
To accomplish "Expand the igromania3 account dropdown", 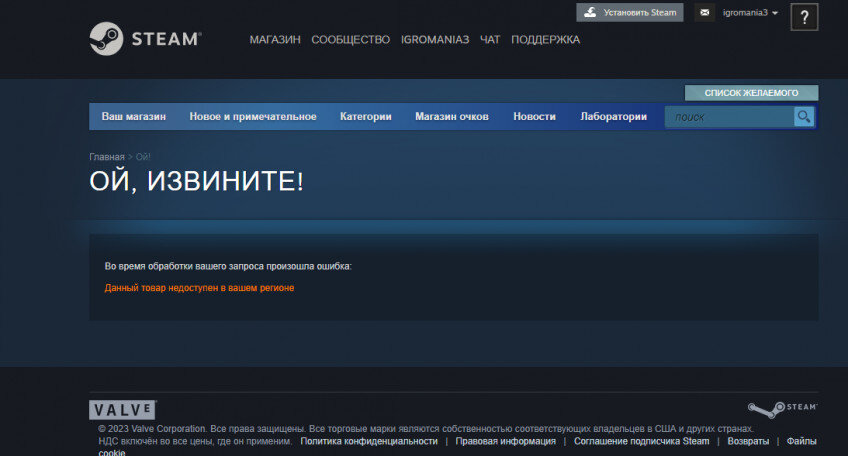I will (x=750, y=12).
